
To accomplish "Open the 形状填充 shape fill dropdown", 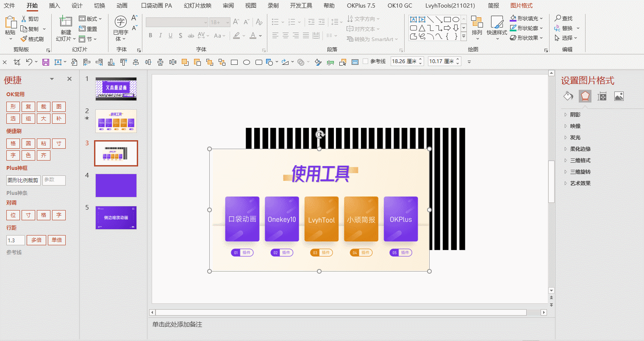I will coord(541,18).
